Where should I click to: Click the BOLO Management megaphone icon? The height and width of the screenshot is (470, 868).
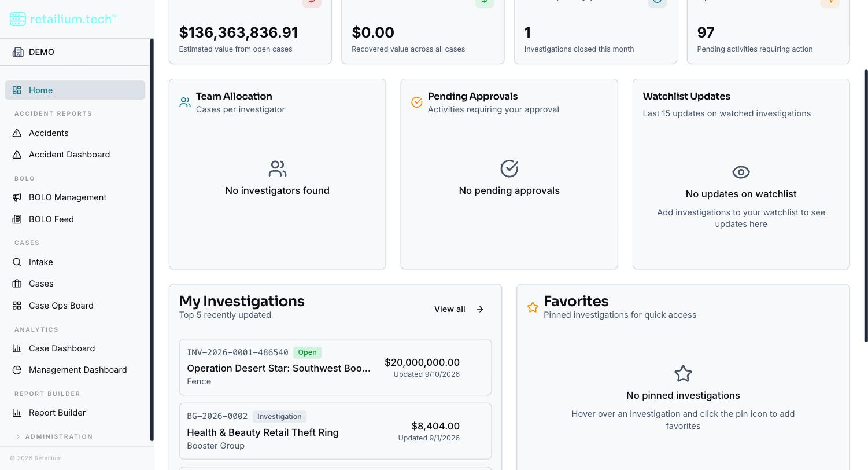click(x=17, y=197)
